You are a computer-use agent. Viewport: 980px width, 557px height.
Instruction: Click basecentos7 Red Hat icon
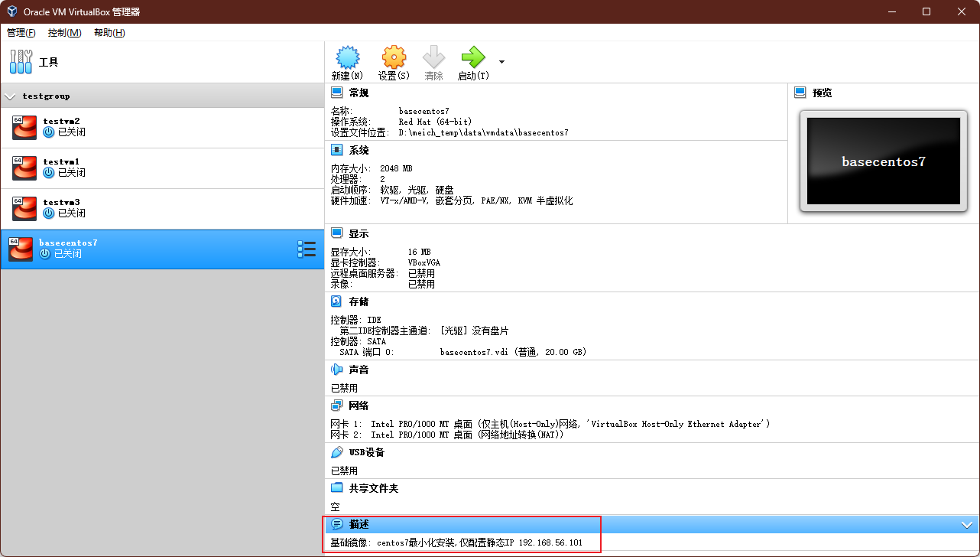click(x=21, y=249)
